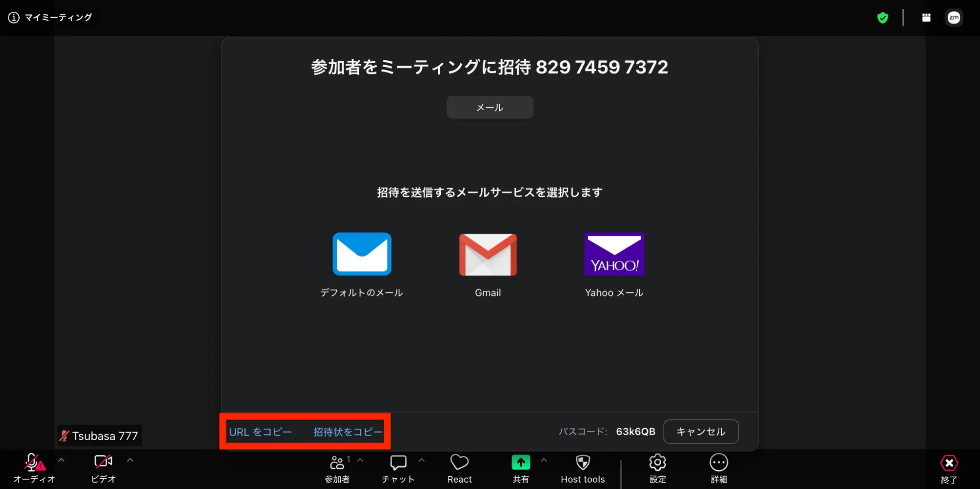
Task: Expand the chat options chevron
Action: point(421,460)
